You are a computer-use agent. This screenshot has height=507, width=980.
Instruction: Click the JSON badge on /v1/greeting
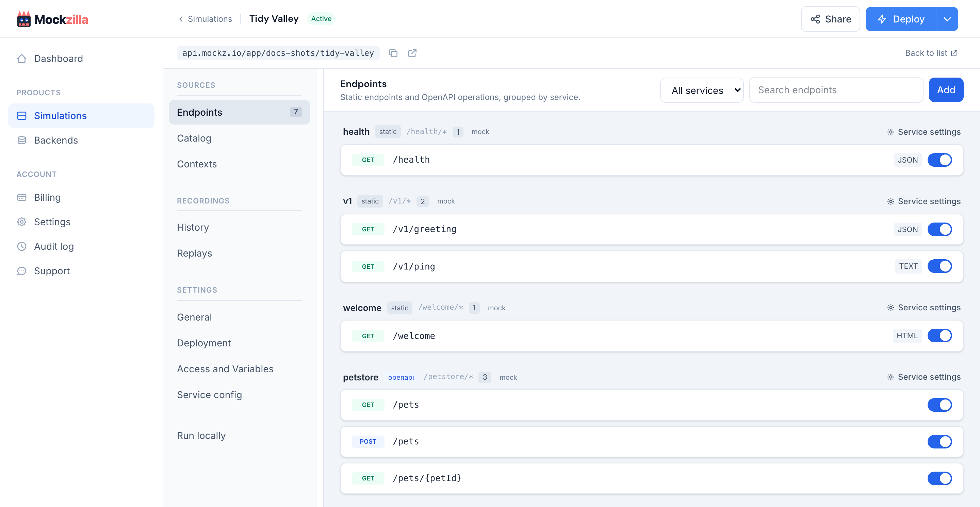click(x=907, y=229)
